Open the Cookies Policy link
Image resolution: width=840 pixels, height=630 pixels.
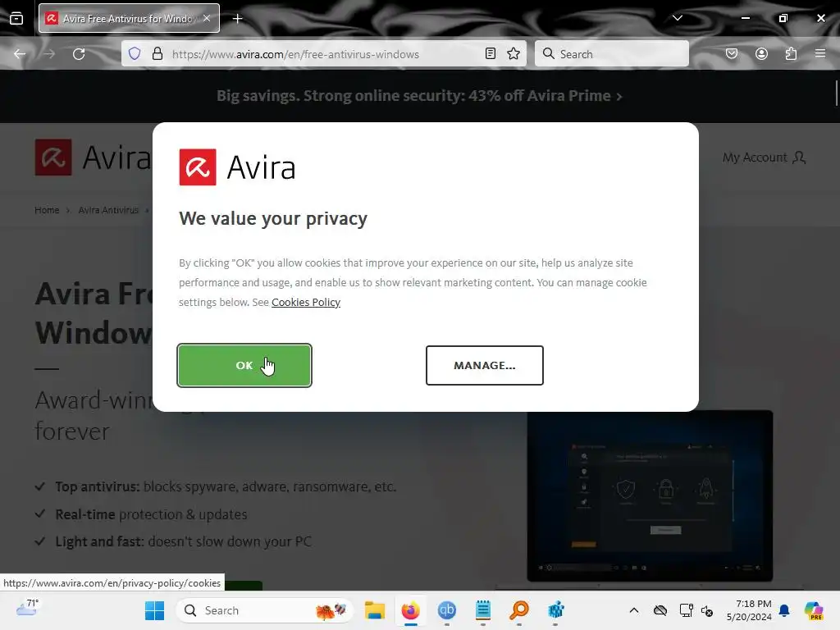point(306,302)
